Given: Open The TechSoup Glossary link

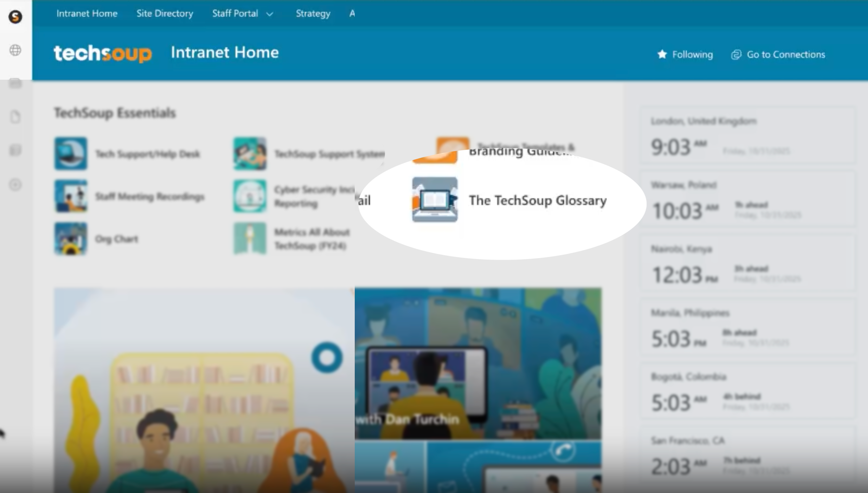Looking at the screenshot, I should tap(537, 201).
